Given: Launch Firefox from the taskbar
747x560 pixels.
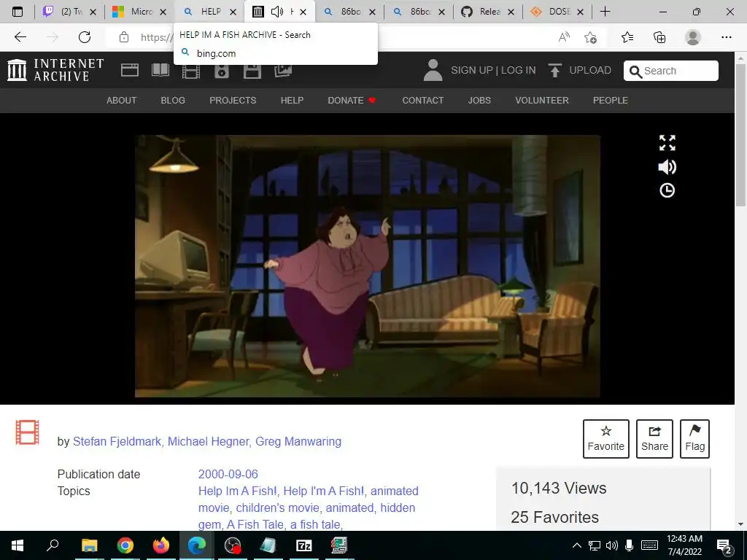Looking at the screenshot, I should [161, 545].
